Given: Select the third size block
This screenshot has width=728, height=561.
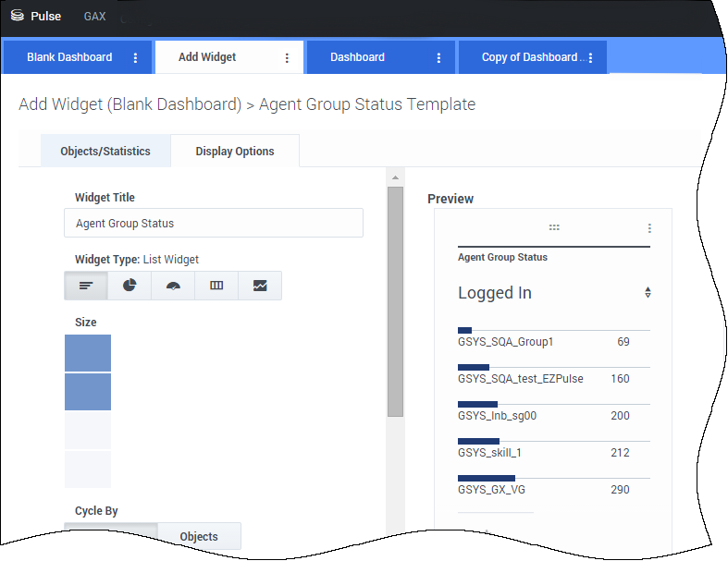Looking at the screenshot, I should coord(88,431).
